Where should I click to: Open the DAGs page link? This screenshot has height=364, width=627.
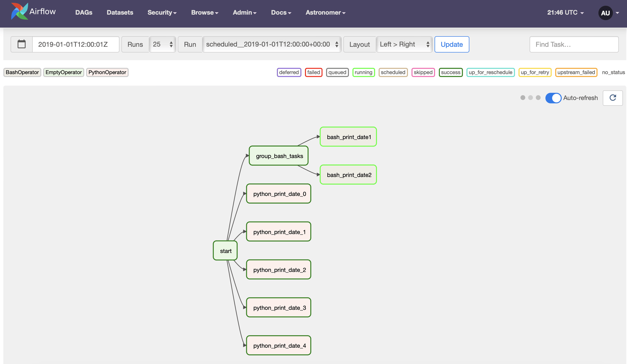click(x=84, y=13)
